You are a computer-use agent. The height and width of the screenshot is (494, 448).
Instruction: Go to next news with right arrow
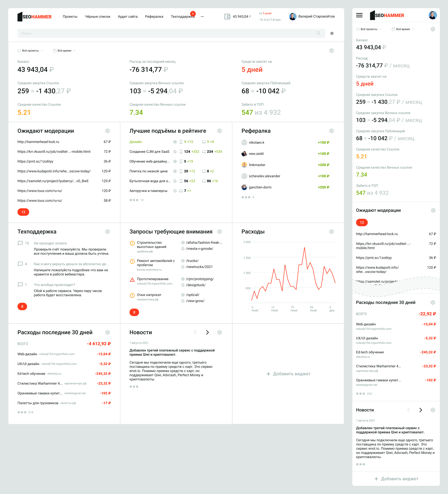(x=207, y=332)
